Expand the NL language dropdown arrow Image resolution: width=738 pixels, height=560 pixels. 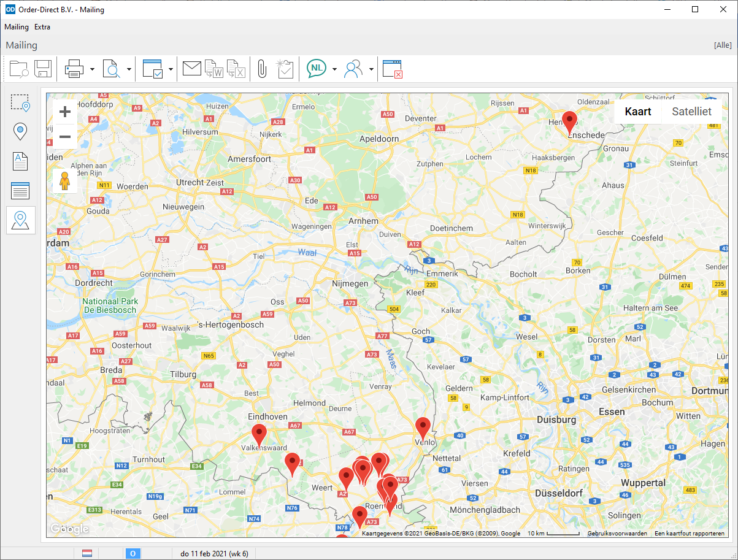coord(334,69)
